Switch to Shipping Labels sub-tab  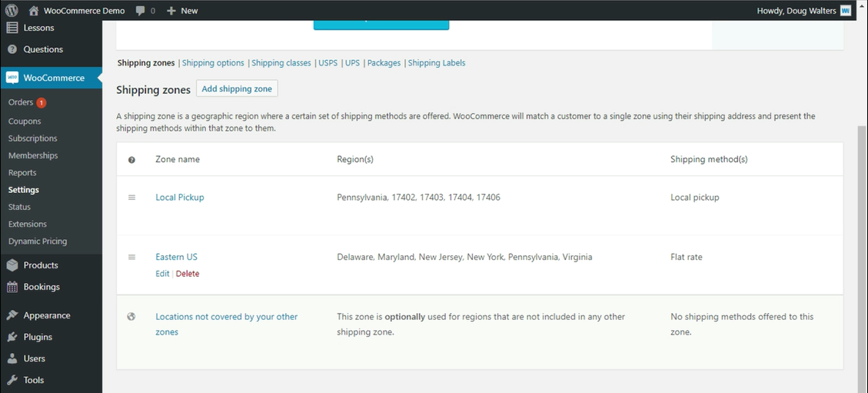point(437,63)
